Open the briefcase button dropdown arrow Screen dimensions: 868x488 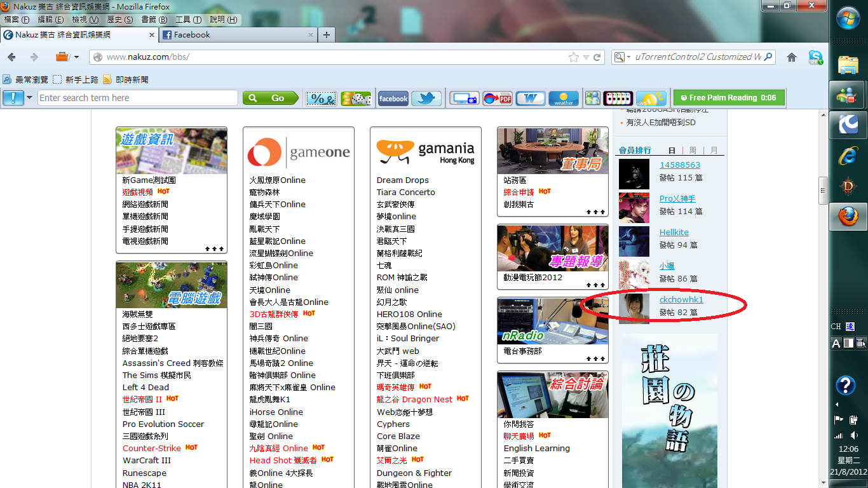pyautogui.click(x=77, y=57)
